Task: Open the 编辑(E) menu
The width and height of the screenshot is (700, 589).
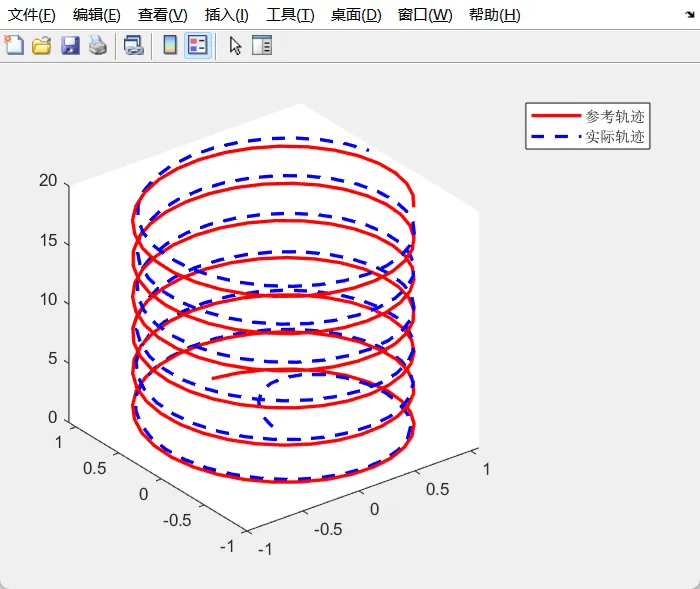Action: point(96,15)
